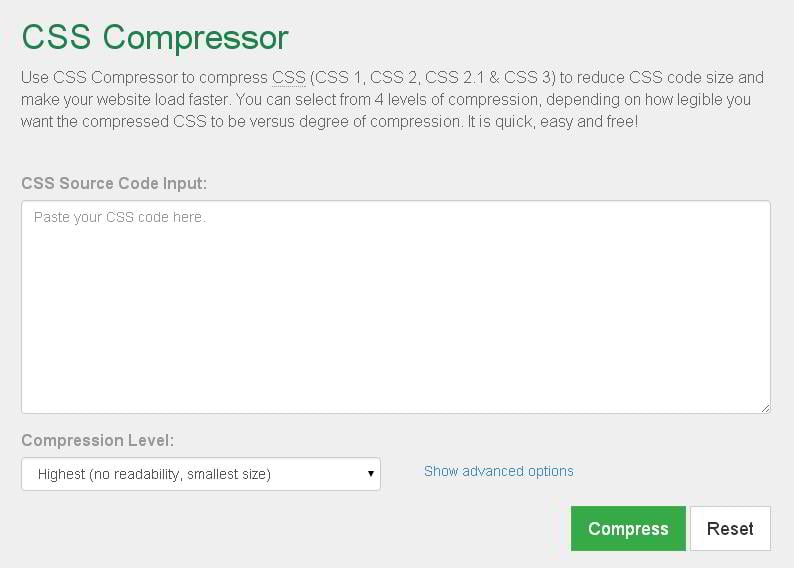
Task: Open the "Show advanced options" link
Action: (499, 471)
